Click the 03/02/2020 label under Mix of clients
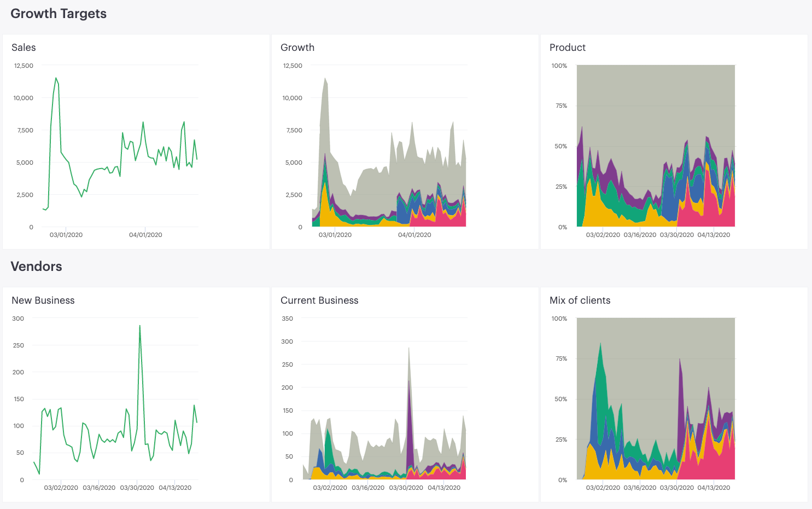The width and height of the screenshot is (812, 509). (x=603, y=488)
